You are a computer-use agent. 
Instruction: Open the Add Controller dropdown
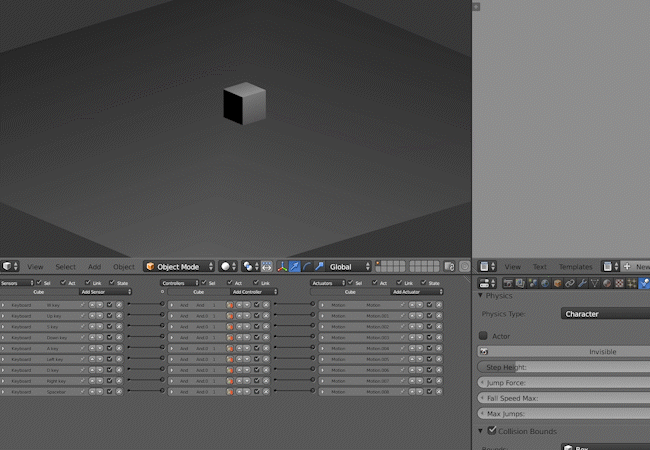(254, 292)
